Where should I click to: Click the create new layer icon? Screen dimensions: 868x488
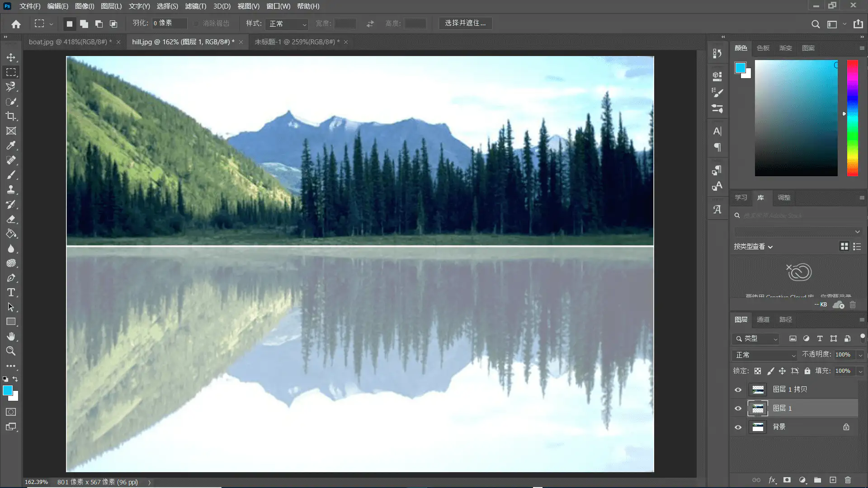(833, 480)
